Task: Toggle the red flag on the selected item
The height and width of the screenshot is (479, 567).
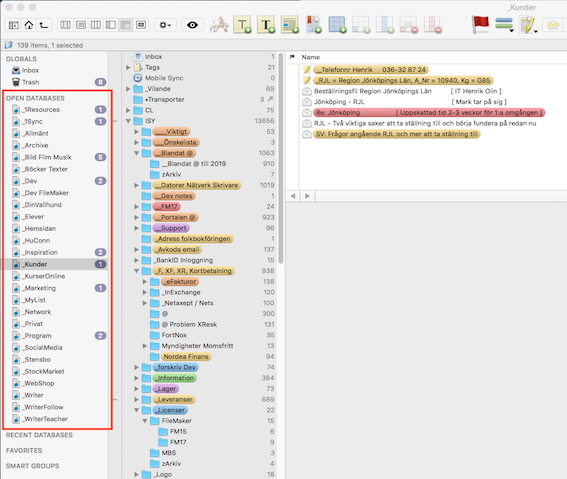Action: click(481, 25)
